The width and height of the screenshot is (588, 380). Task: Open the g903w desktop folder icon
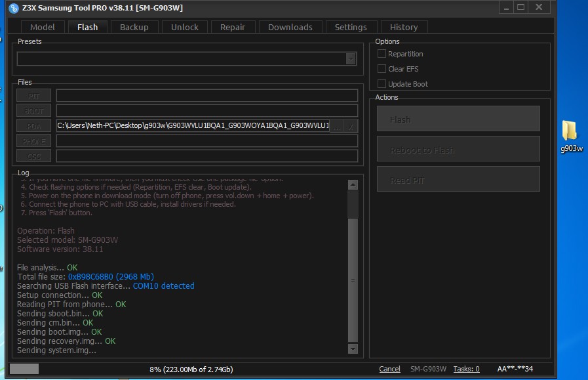[571, 136]
